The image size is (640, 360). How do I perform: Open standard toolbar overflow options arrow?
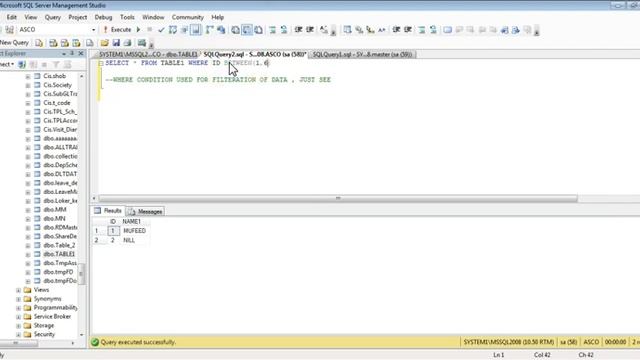(x=151, y=44)
